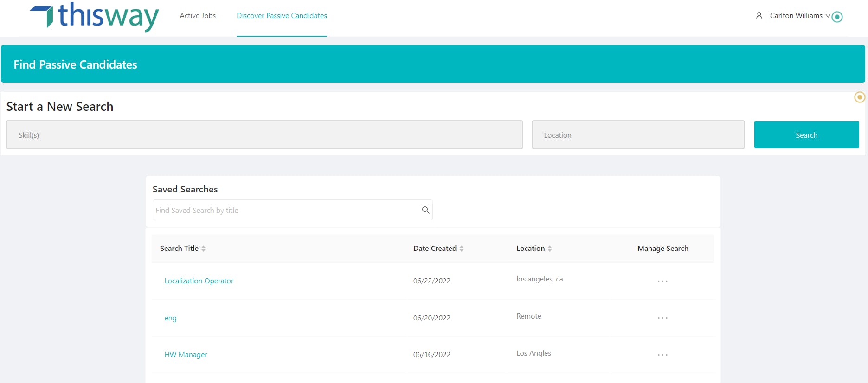Sort by Location column arrows
Viewport: 868px width, 383px height.
click(550, 249)
